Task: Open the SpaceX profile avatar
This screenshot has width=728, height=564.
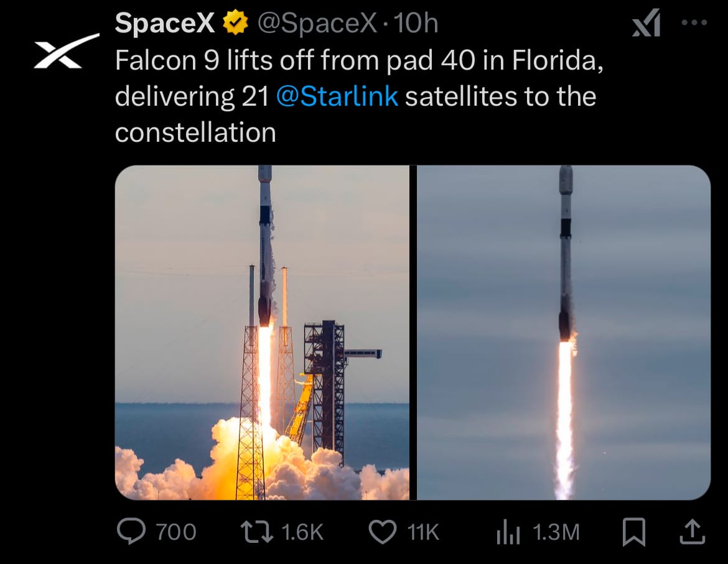Action: click(x=67, y=51)
